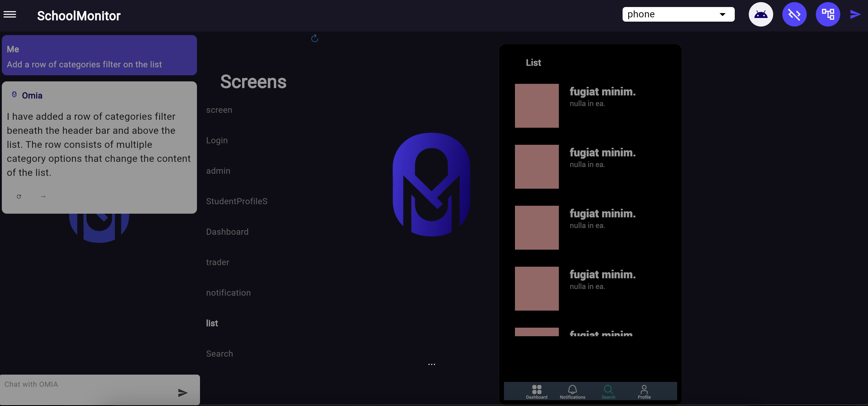The height and width of the screenshot is (406, 868).
Task: Click the regenerate icon in Omia's chat reply
Action: (19, 196)
